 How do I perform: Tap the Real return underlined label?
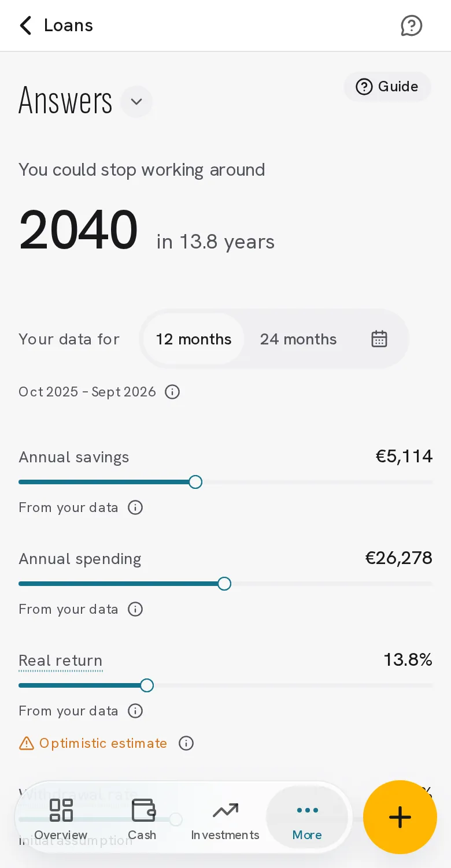61,661
